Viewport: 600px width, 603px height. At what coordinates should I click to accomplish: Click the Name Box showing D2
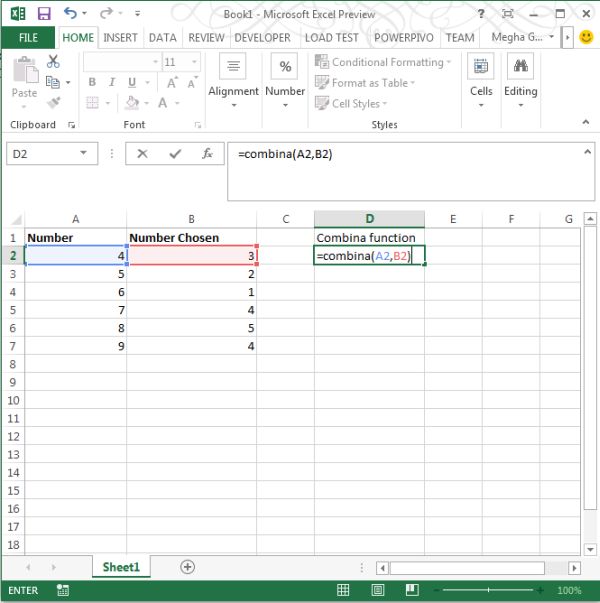[x=52, y=154]
